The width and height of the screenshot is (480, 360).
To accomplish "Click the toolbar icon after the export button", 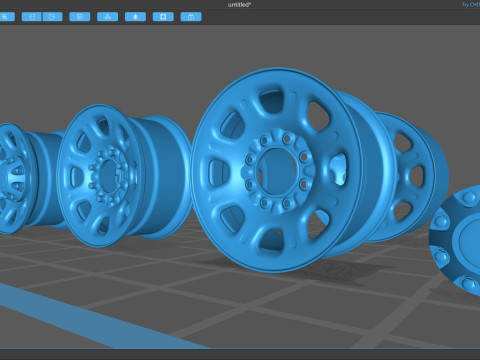I will 80,17.
